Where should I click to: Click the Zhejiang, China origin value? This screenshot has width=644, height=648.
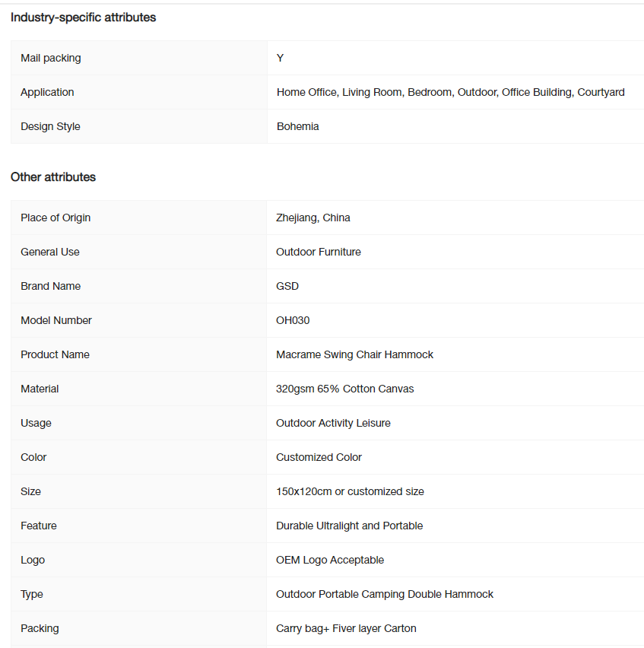pos(312,218)
